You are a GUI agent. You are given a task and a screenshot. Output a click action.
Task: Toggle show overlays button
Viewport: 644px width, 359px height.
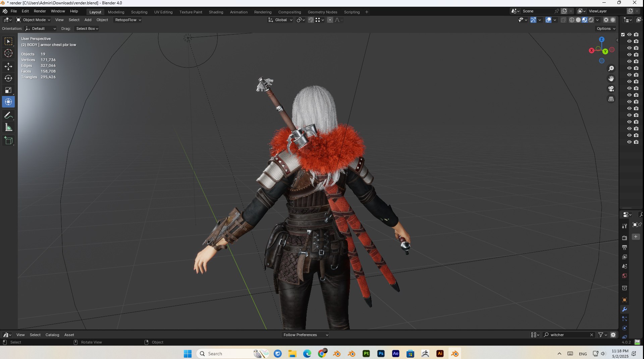coord(548,20)
